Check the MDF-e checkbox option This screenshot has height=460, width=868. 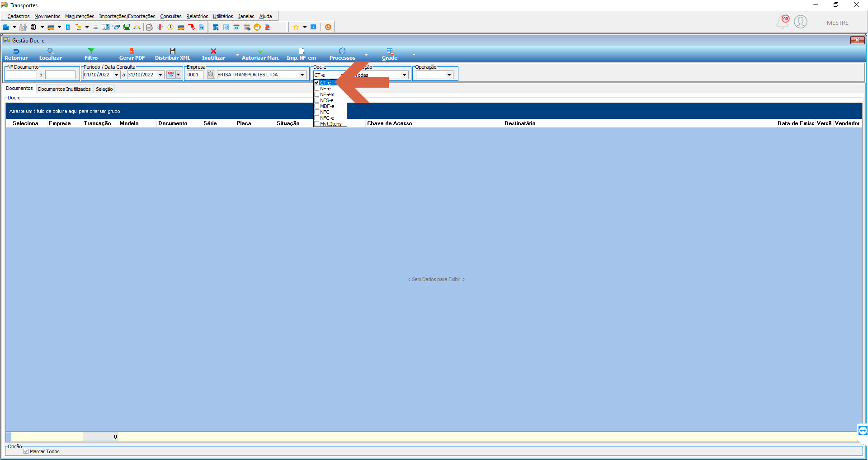316,106
